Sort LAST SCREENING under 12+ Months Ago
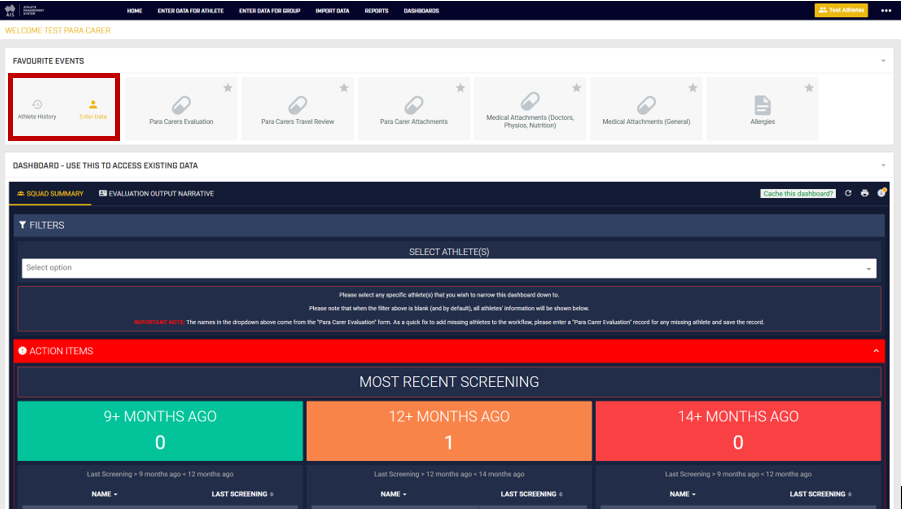 [x=532, y=494]
